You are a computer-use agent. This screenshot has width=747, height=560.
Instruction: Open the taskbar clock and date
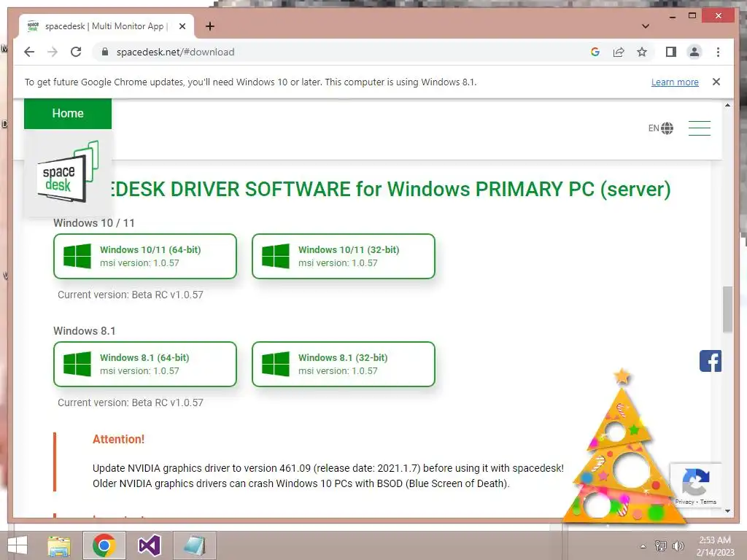click(x=715, y=546)
